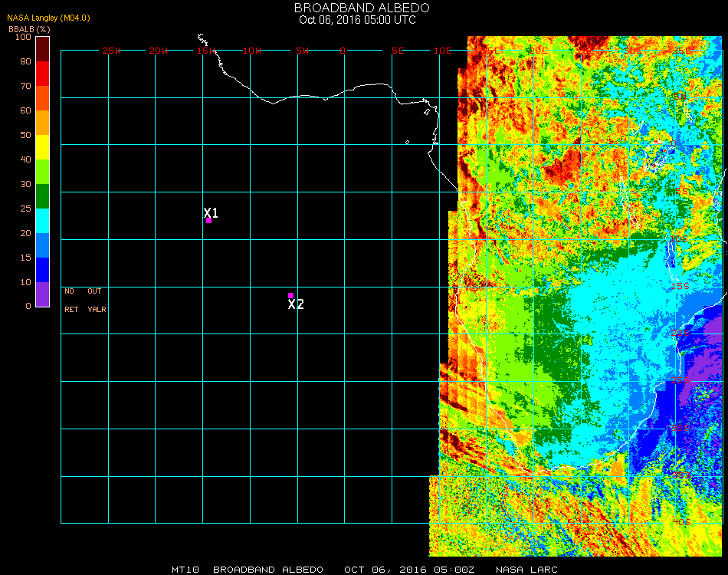The width and height of the screenshot is (728, 575).
Task: Click the legend value 20
Action: (x=25, y=233)
